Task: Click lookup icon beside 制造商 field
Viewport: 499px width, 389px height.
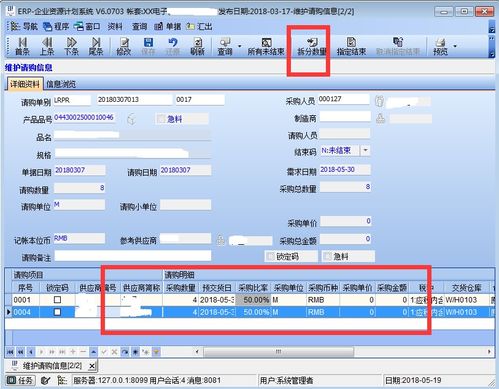Action: point(380,118)
